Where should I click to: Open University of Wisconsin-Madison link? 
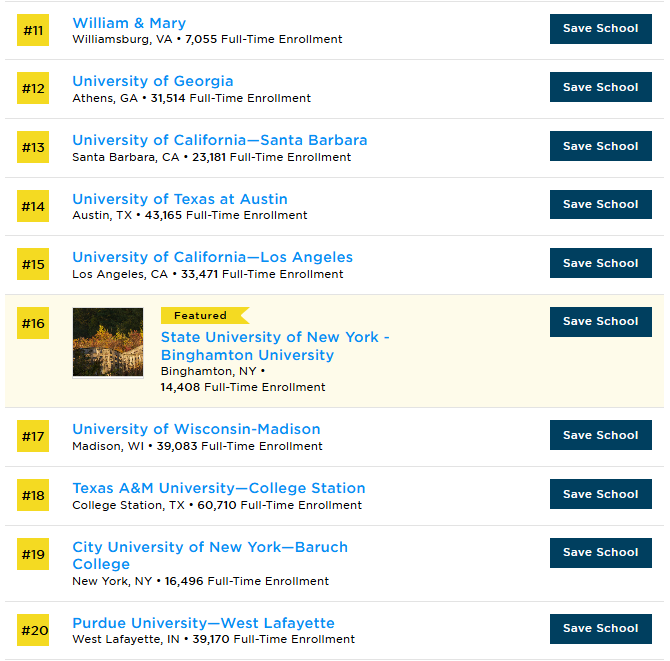(x=196, y=429)
